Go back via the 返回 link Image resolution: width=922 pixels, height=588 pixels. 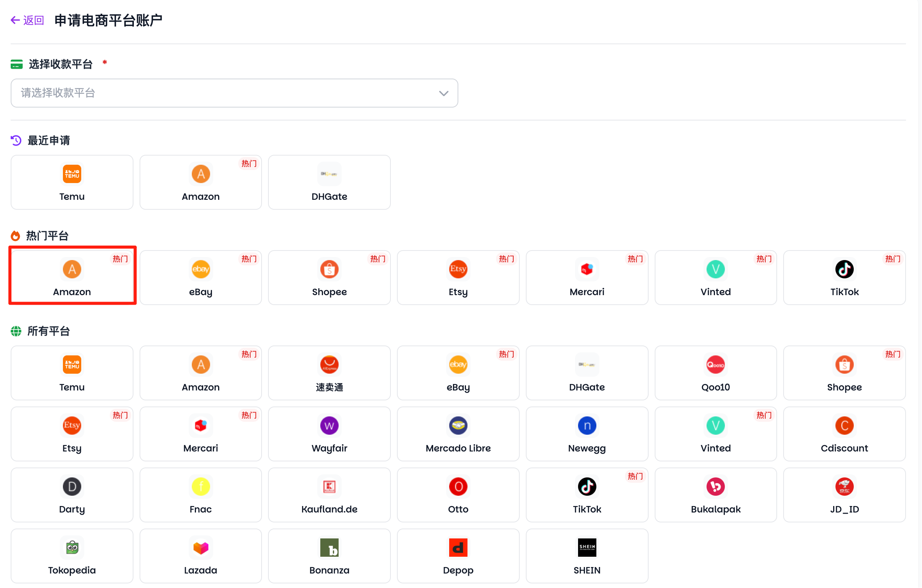pos(27,20)
